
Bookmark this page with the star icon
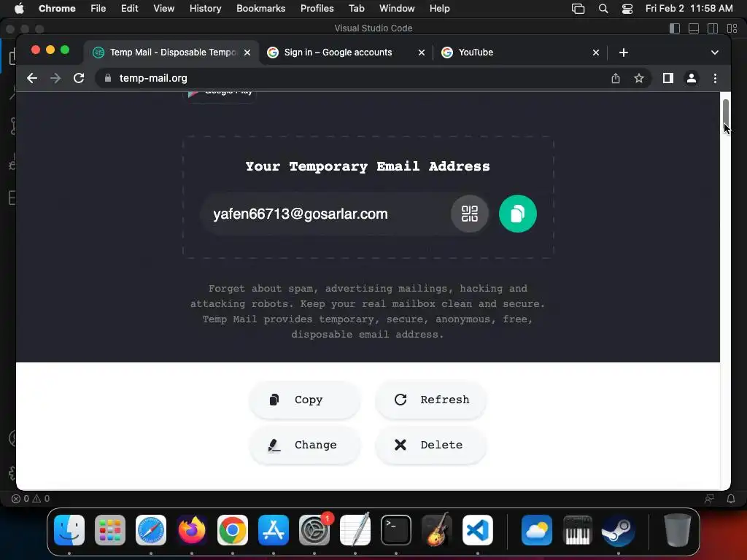coord(639,78)
